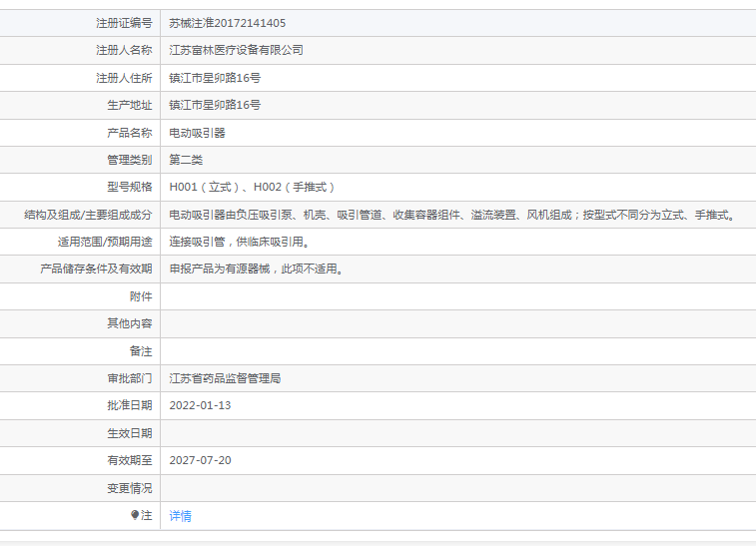Click the 有效期至 label
The image size is (756, 546).
click(130, 460)
